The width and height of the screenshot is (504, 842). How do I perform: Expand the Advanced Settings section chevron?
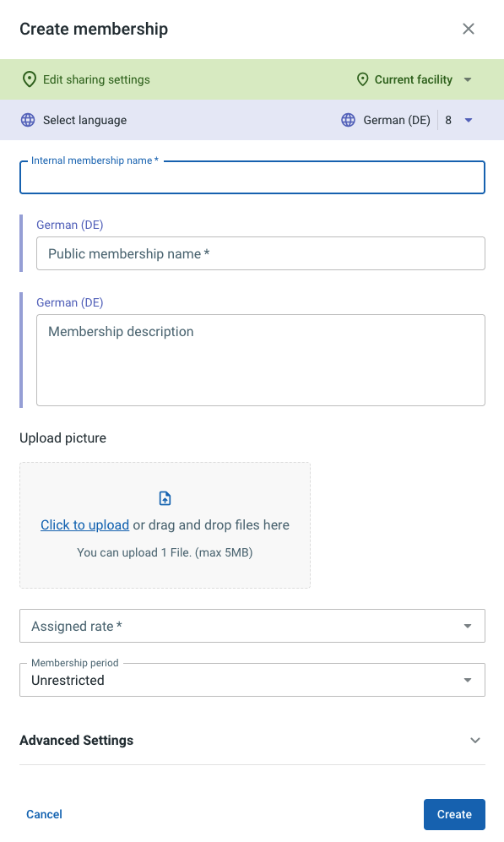(475, 741)
